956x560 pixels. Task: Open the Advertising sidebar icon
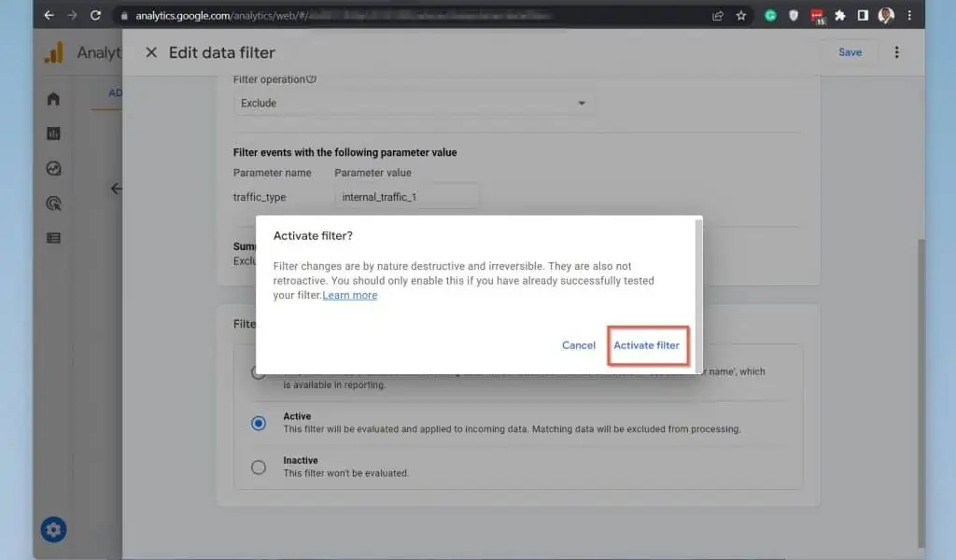point(53,203)
